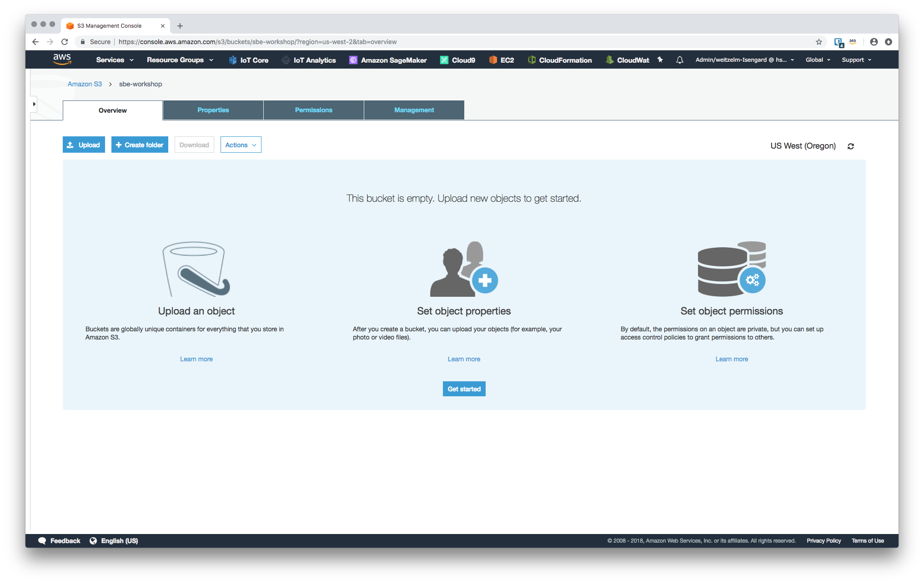The image size is (924, 584).
Task: Click the Create folder button
Action: [140, 145]
